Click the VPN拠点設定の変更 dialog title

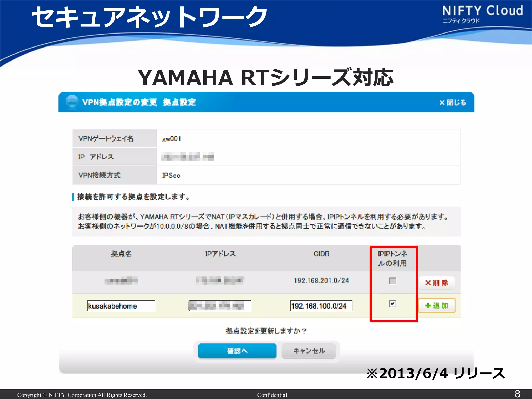click(x=139, y=102)
